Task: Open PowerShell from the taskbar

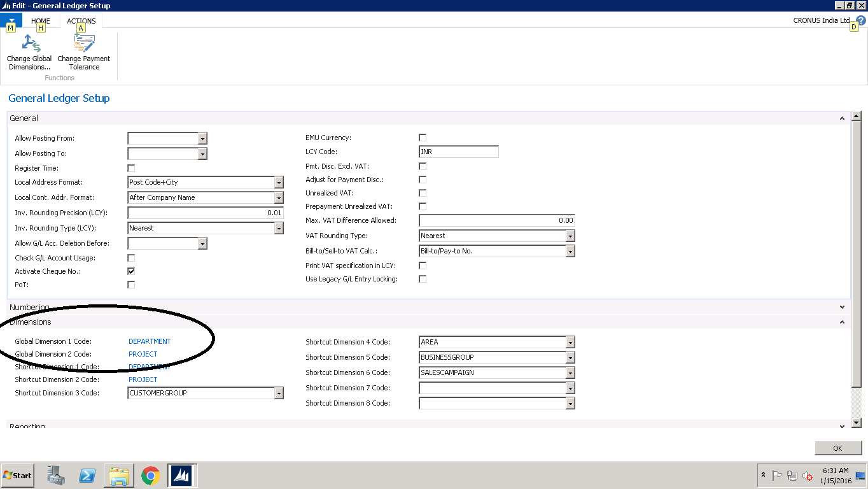Action: 87,475
